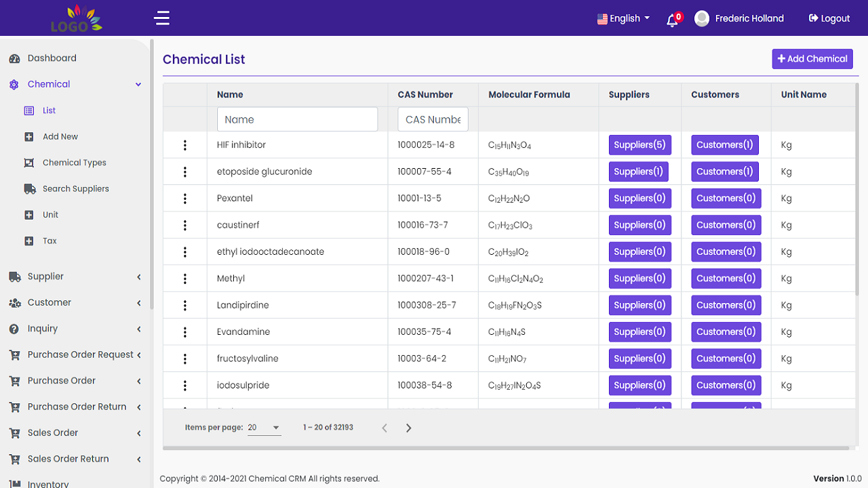868x488 pixels.
Task: Open the English language dropdown
Action: click(x=623, y=18)
